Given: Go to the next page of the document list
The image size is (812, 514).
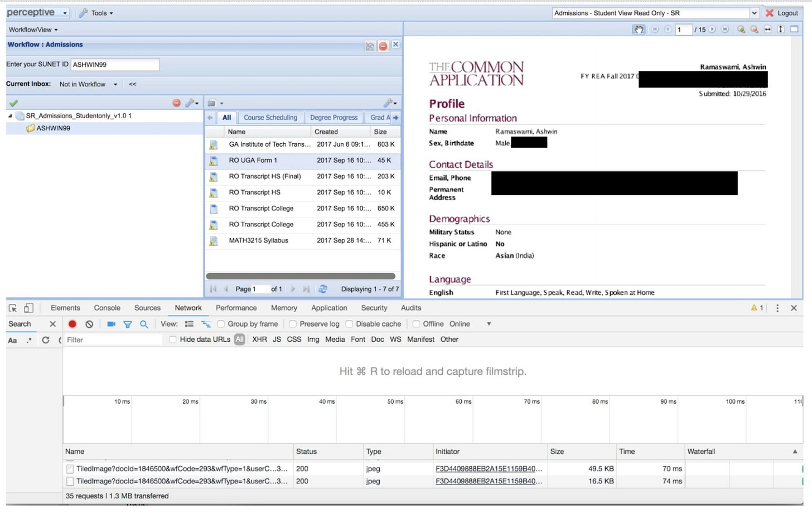Looking at the screenshot, I should (293, 289).
